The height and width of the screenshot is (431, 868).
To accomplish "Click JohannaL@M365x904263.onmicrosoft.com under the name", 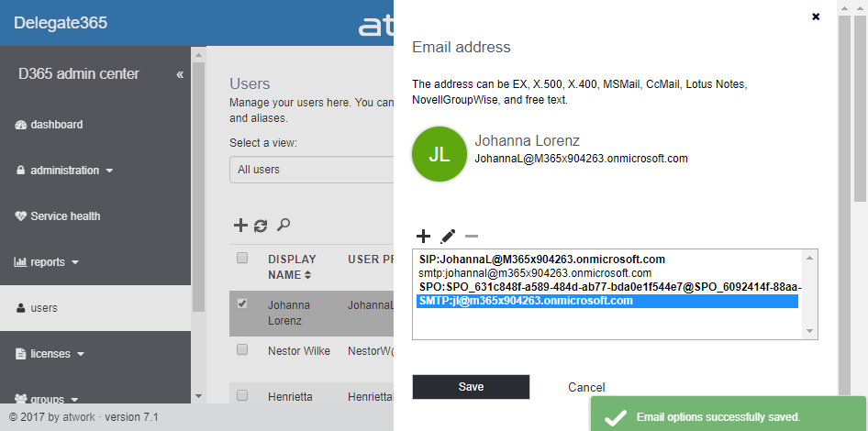I will click(x=581, y=159).
